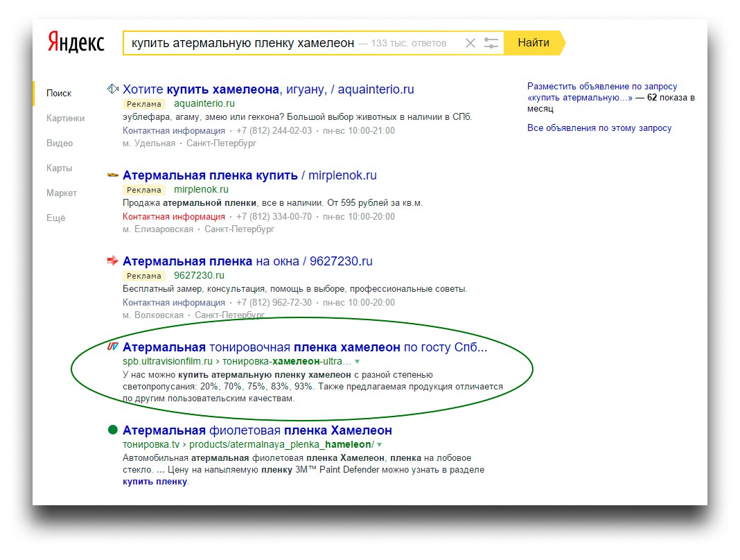Open red Контактная информация for mirplenok.ru
The width and height of the screenshot is (740, 560).
pyautogui.click(x=174, y=216)
